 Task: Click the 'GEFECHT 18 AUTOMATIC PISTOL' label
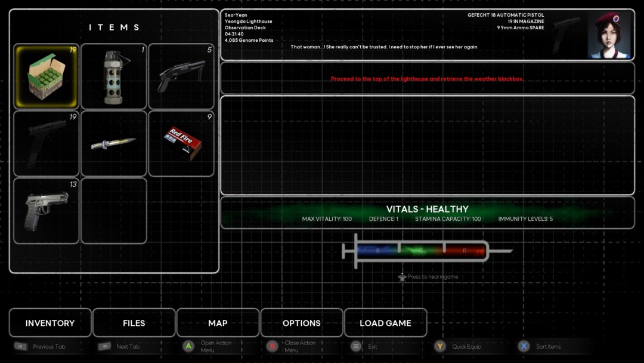click(506, 15)
